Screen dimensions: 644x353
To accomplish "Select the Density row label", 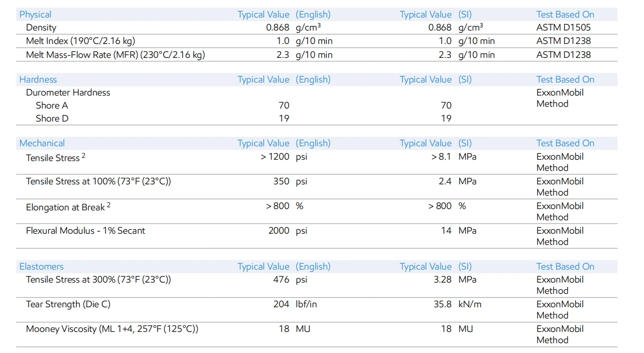I will 41,27.
